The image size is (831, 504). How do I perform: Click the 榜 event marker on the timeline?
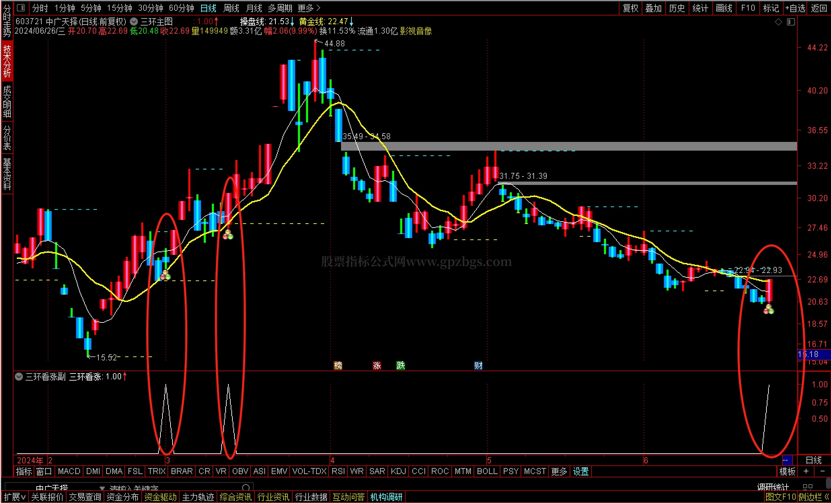[338, 365]
